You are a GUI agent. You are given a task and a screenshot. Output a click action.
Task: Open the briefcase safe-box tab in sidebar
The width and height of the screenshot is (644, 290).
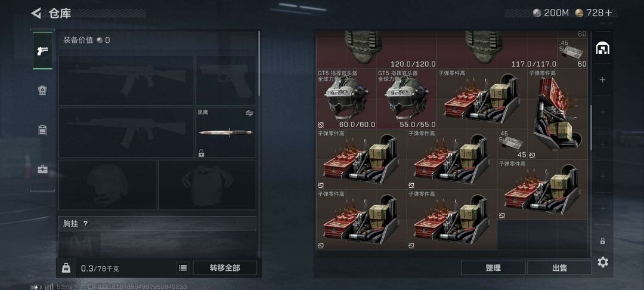coord(43,169)
